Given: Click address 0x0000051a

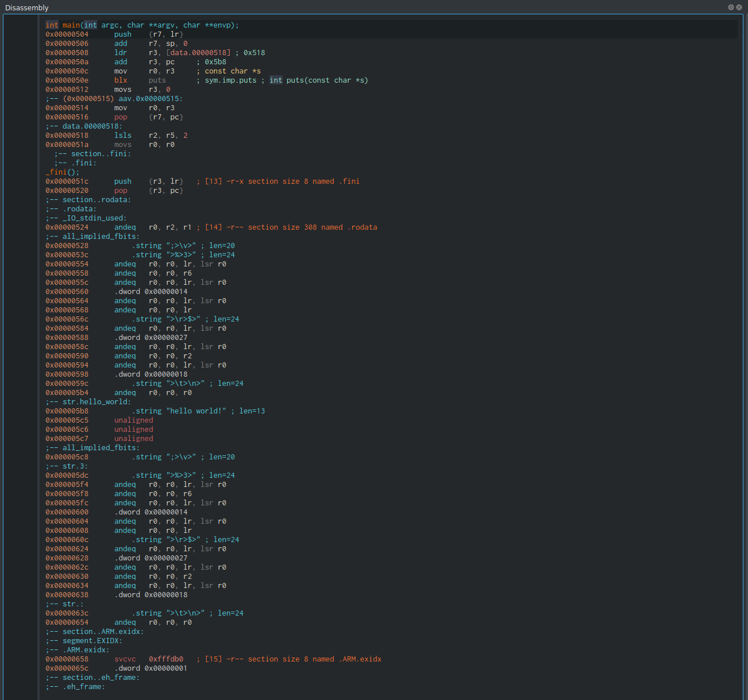Looking at the screenshot, I should [67, 145].
